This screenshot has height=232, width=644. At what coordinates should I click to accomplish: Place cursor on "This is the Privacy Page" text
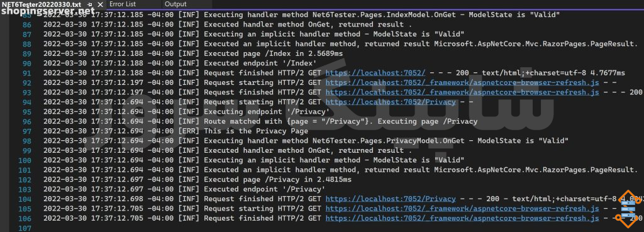[x=256, y=131]
